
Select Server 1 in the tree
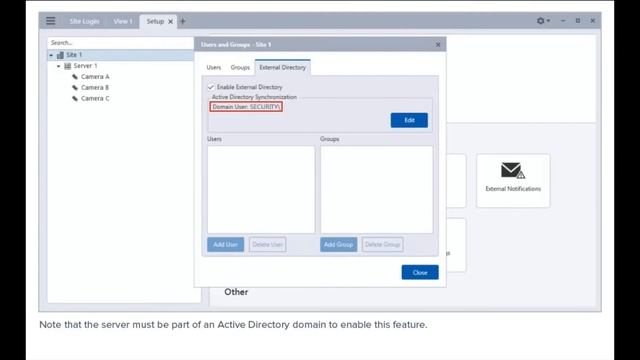[85, 66]
